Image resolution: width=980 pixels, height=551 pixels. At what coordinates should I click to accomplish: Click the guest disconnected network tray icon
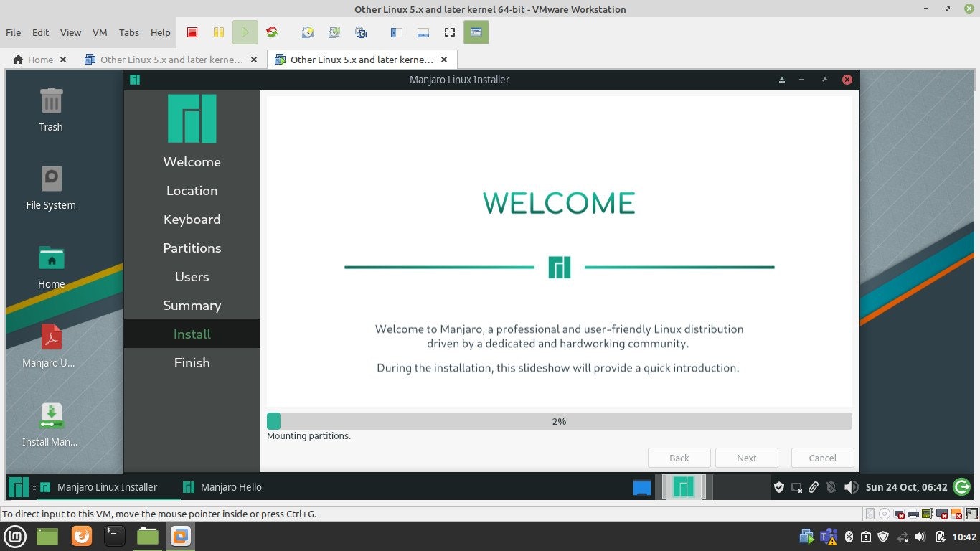coord(796,487)
